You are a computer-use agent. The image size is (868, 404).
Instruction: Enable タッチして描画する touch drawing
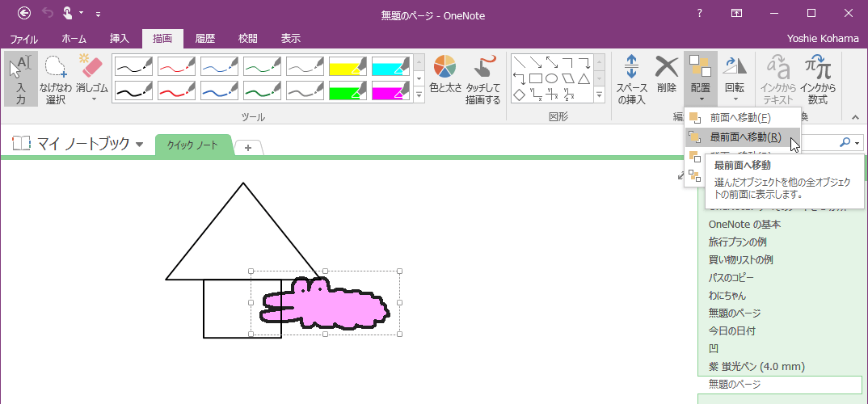pyautogui.click(x=482, y=79)
